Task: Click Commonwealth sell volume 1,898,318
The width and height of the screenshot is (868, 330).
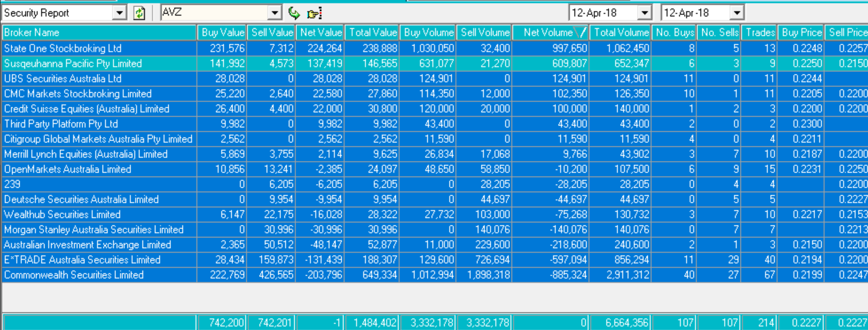Action: 488,275
